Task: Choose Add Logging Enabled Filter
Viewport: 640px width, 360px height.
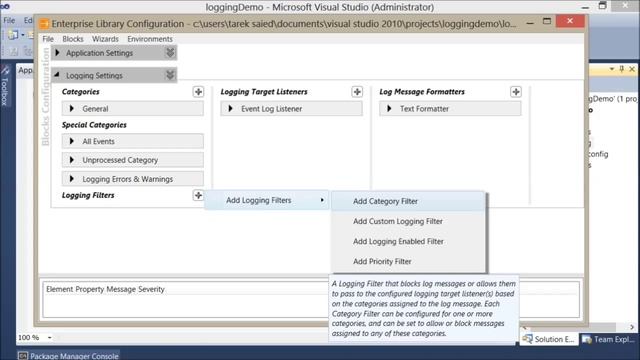Action: (408, 241)
